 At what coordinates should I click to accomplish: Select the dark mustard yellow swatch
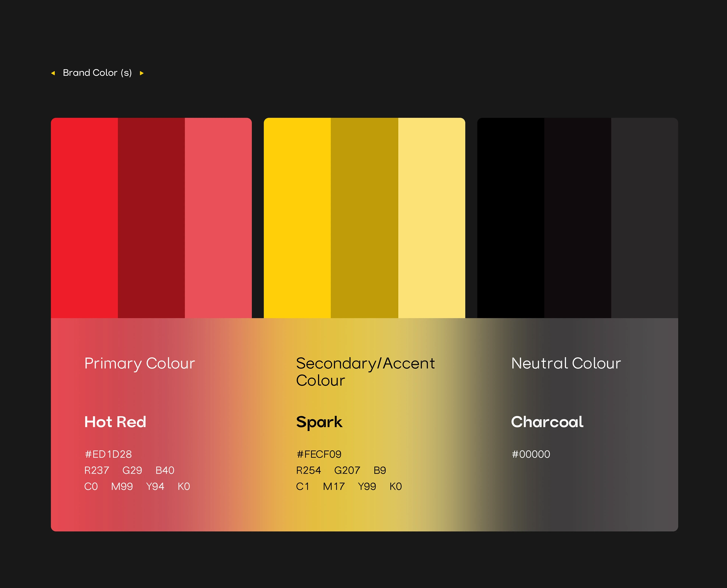[x=364, y=217]
